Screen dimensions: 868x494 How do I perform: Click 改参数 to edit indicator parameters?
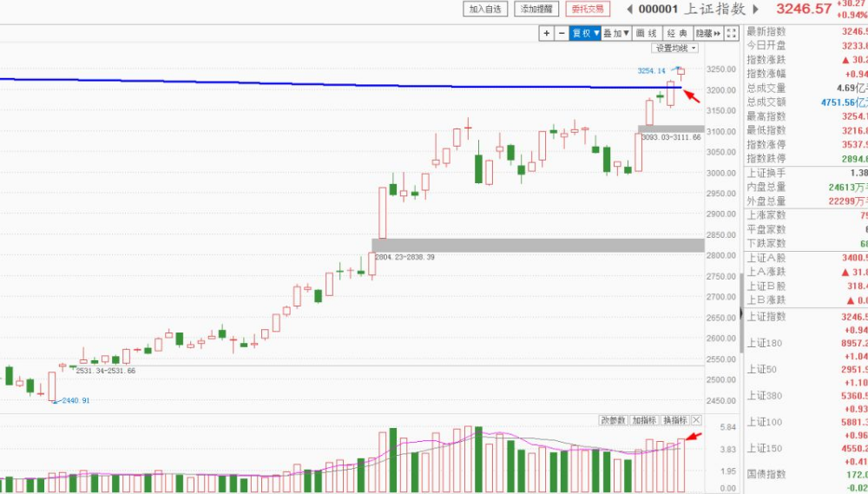pos(614,420)
